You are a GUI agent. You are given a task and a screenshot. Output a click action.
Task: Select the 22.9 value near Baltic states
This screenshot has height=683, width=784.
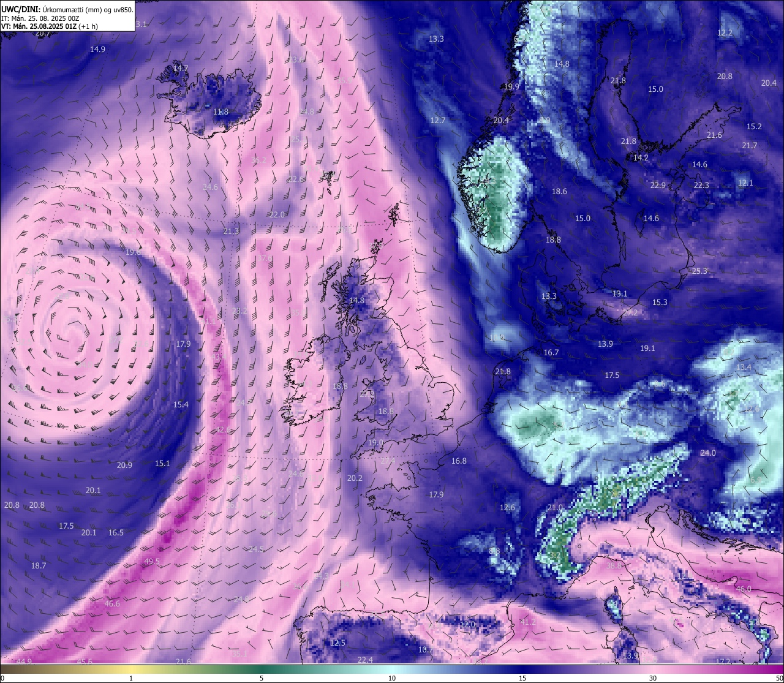pyautogui.click(x=658, y=186)
